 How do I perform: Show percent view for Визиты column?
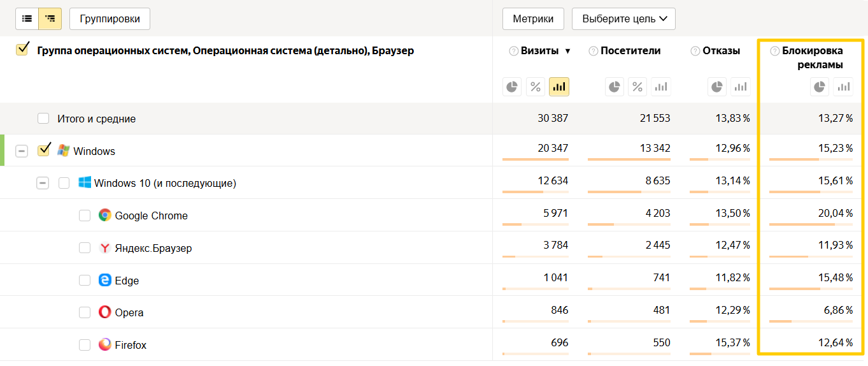click(536, 87)
